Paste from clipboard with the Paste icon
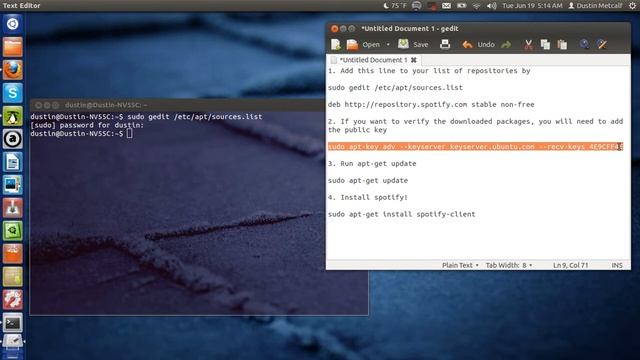The width and height of the screenshot is (640, 360). coord(562,44)
